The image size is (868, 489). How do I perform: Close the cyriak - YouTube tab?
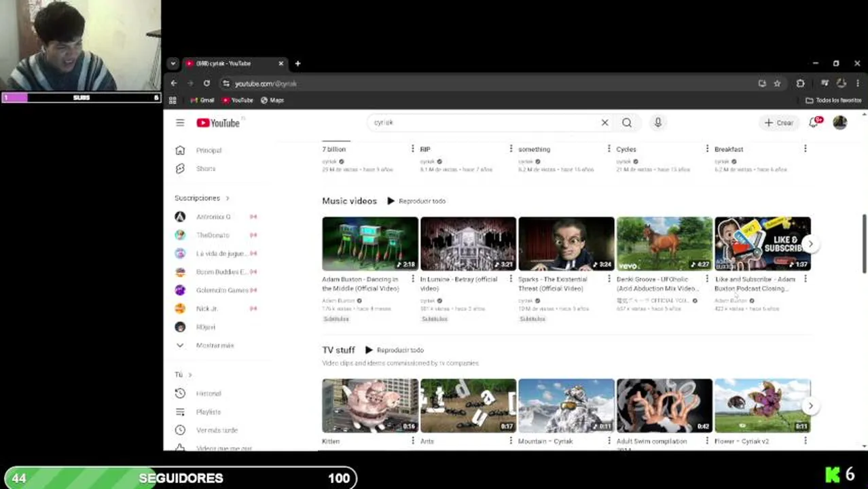[281, 63]
